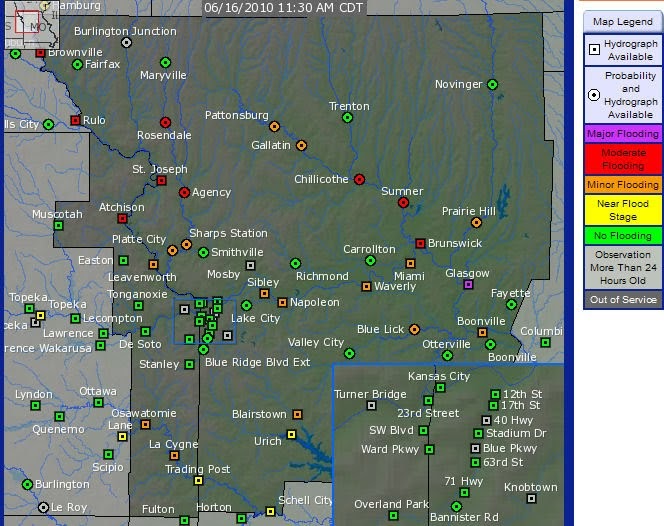Open the Otterville green gauge marker

click(447, 356)
